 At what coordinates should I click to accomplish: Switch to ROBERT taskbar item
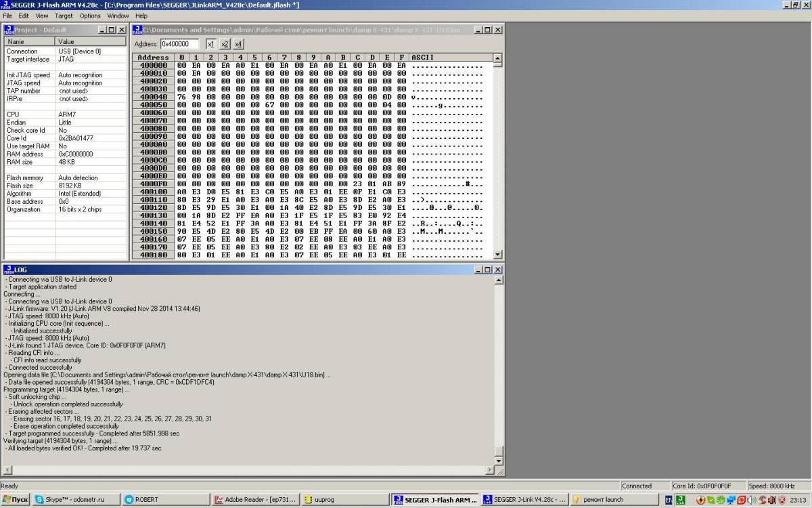(x=166, y=500)
